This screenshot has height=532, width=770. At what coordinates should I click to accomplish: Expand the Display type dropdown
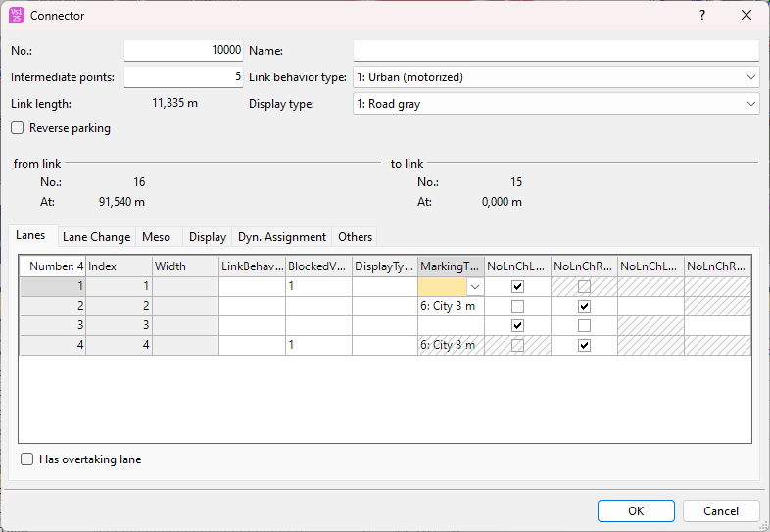[x=750, y=104]
